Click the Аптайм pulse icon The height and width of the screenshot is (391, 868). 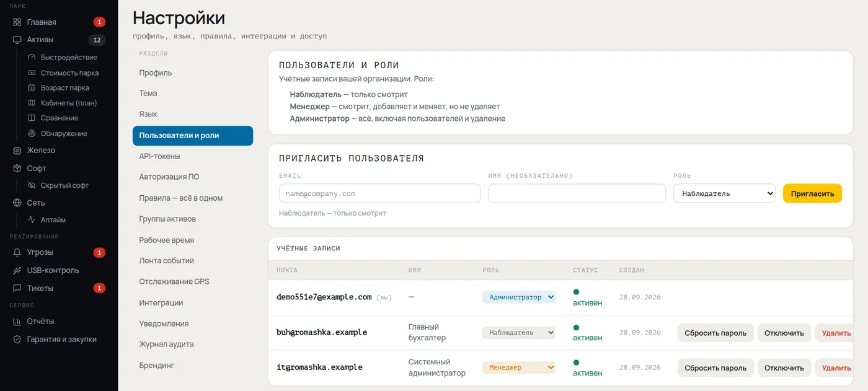click(x=32, y=219)
